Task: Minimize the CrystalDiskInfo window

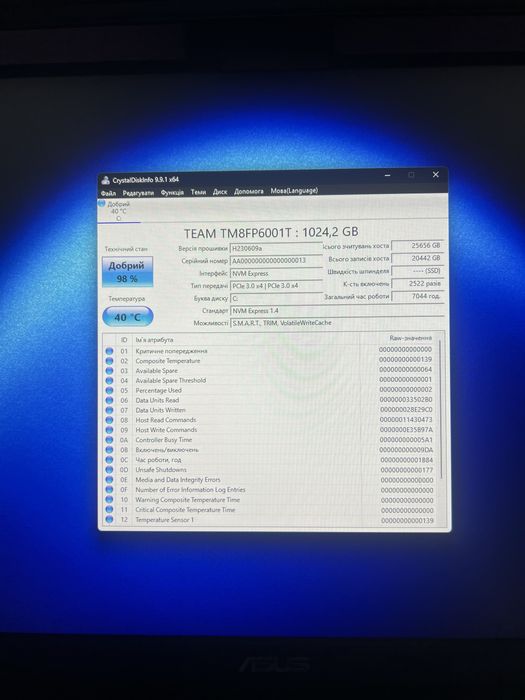Action: click(x=387, y=175)
